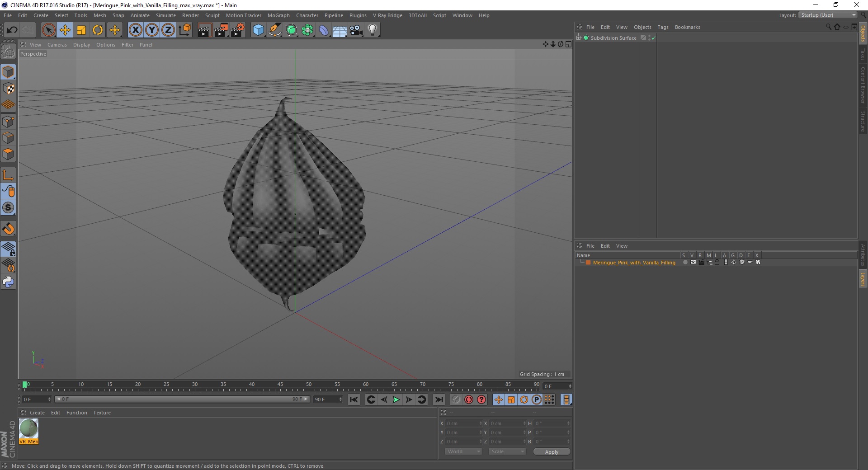This screenshot has height=470, width=868.
Task: Click the orange Meringue layer color swatch
Action: (x=588, y=262)
